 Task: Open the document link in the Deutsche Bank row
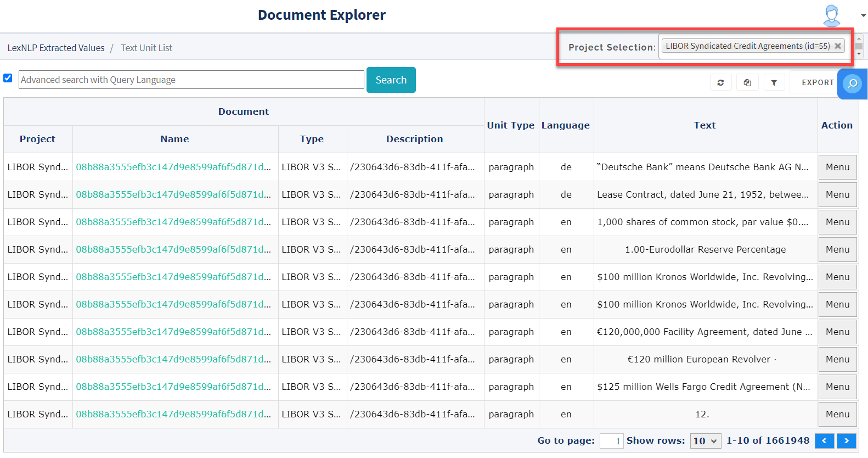[173, 167]
